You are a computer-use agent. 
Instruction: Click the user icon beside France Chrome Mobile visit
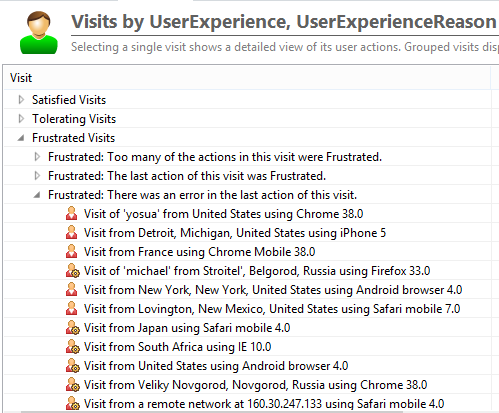click(x=71, y=252)
